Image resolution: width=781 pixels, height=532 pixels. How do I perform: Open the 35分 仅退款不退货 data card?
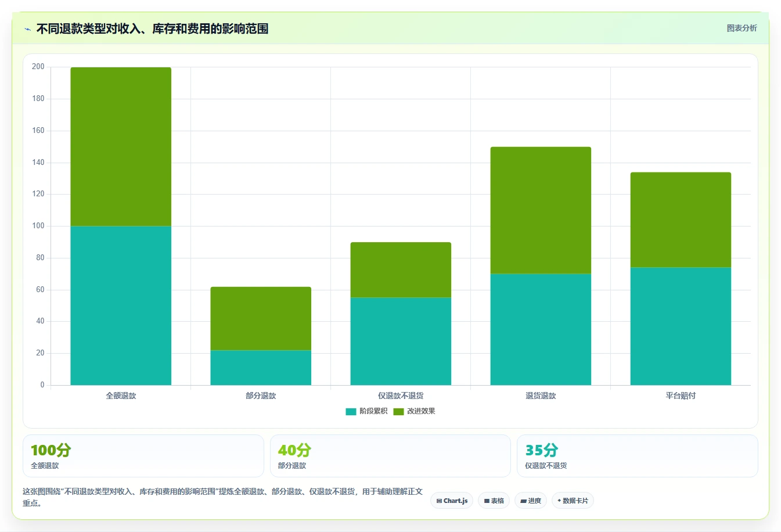638,456
